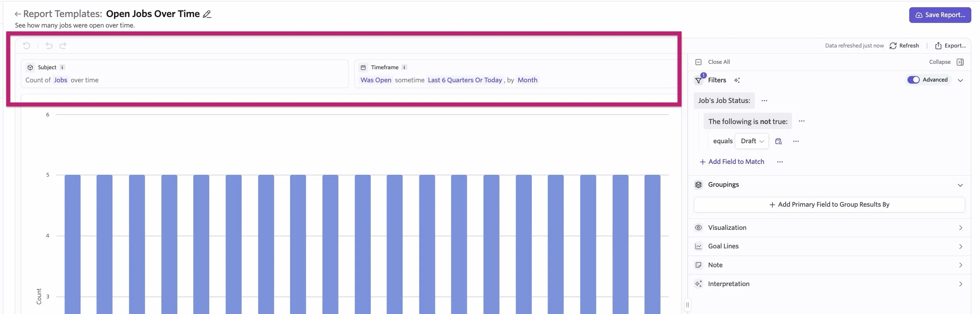Click the Save Report button
980x314 pixels.
pos(940,15)
